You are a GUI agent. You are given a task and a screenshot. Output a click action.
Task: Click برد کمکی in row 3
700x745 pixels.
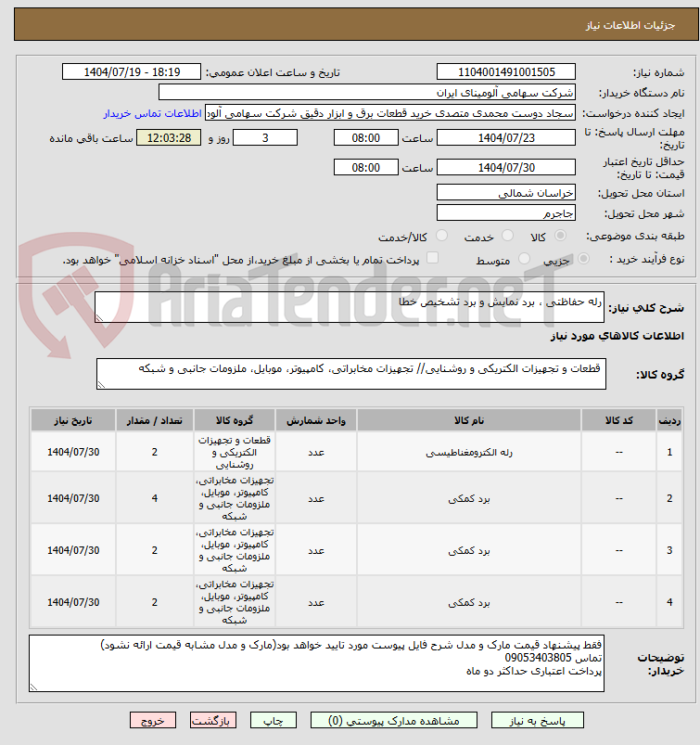[x=469, y=550]
